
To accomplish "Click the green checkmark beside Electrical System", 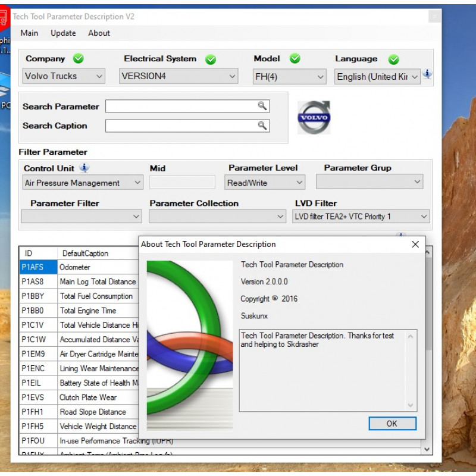I will click(209, 58).
